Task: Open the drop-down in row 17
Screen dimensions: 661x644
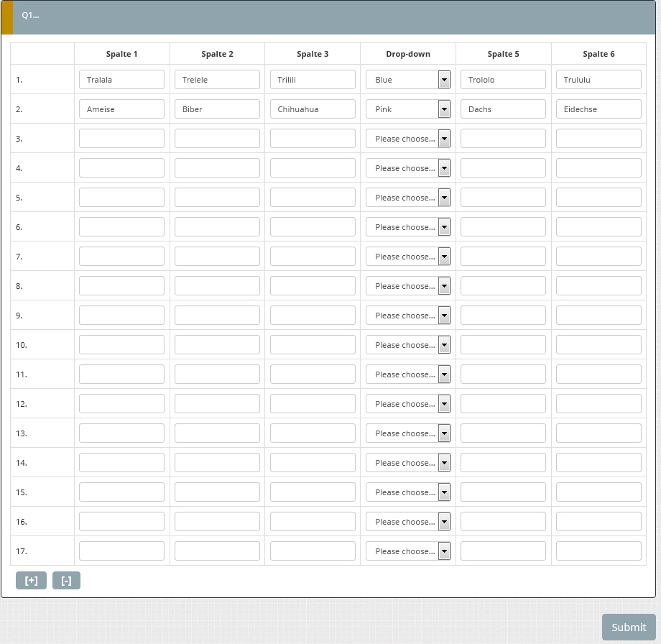Action: point(408,551)
